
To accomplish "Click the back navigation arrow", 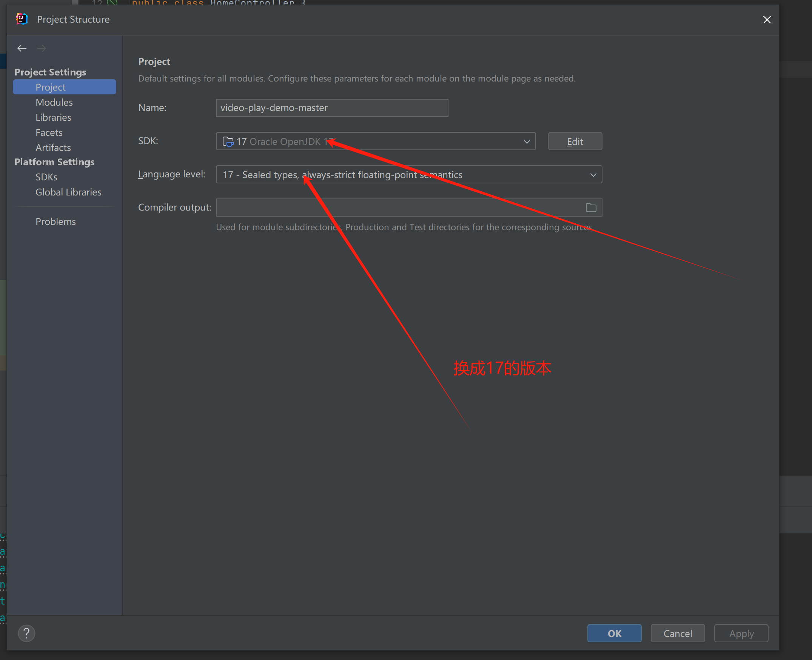I will click(x=22, y=48).
